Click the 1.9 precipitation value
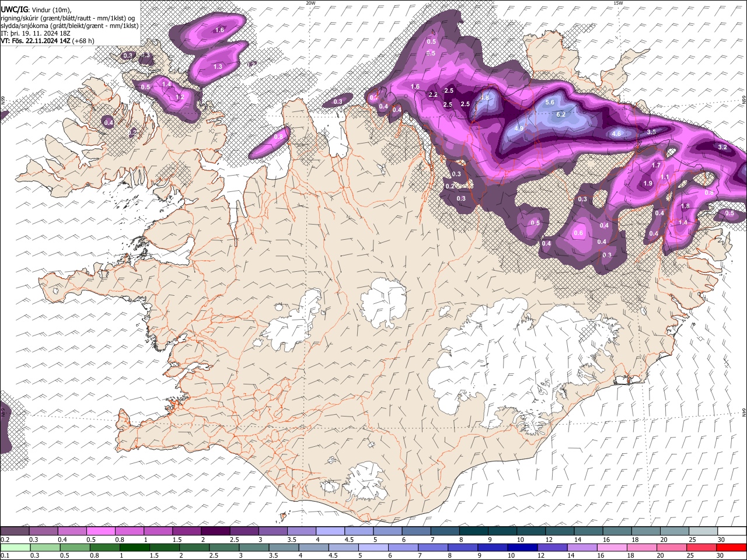The width and height of the screenshot is (747, 560). tap(648, 183)
